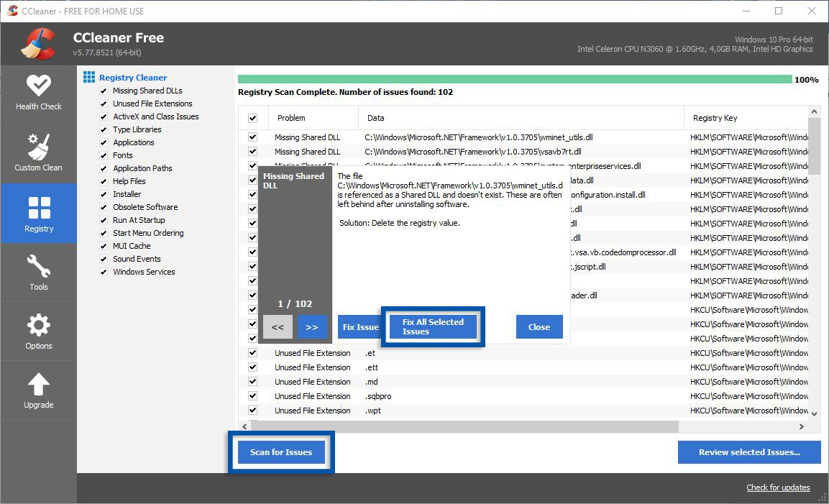Toggle the select-all checkbox in results header
This screenshot has width=829, height=504.
(252, 117)
